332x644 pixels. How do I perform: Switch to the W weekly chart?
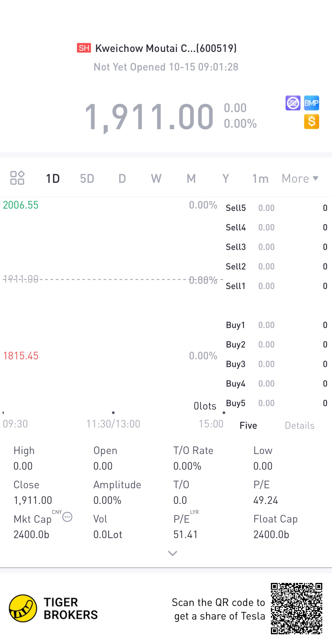156,178
